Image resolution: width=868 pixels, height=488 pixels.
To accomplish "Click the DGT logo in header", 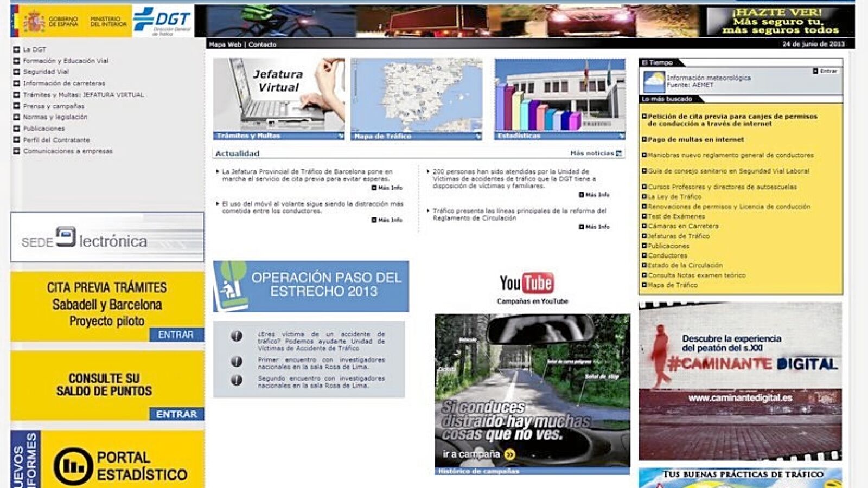I will 162,21.
